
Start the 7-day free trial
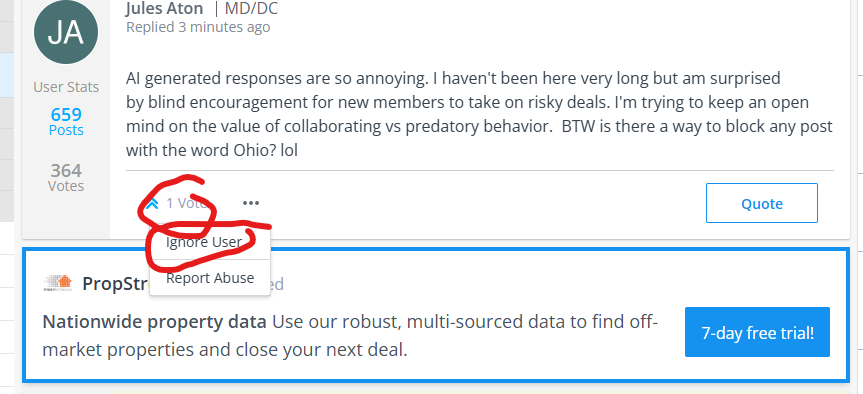tap(757, 332)
